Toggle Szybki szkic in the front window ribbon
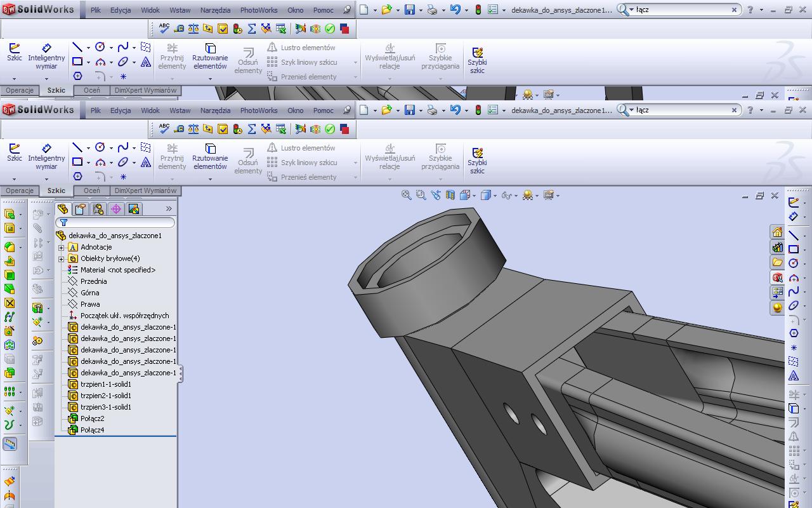 click(477, 161)
